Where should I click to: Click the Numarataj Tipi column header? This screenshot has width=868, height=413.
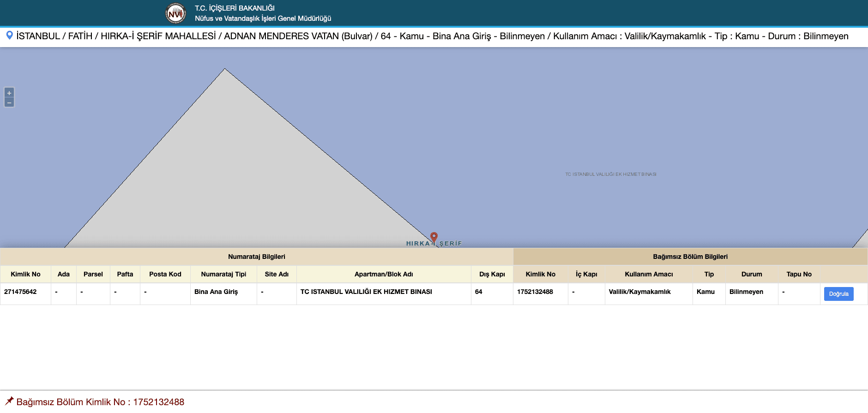click(x=223, y=274)
